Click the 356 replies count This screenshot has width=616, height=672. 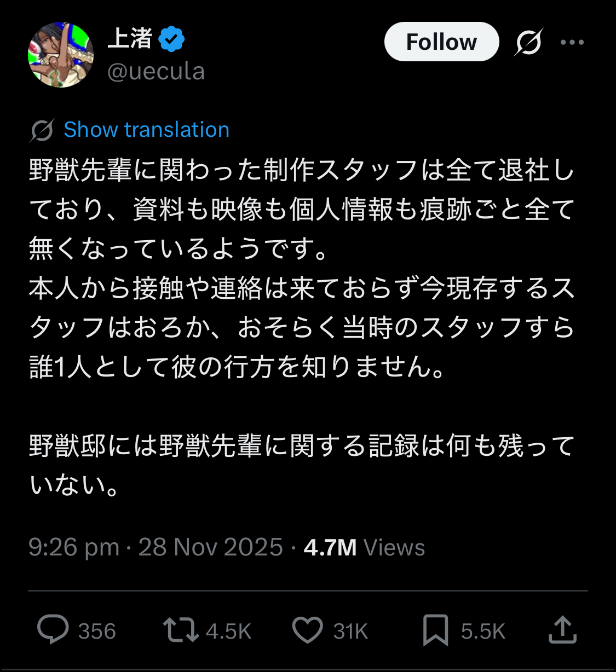97,632
